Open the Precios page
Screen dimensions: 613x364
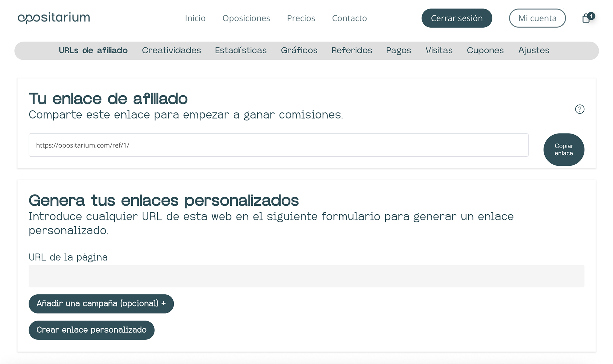click(301, 18)
